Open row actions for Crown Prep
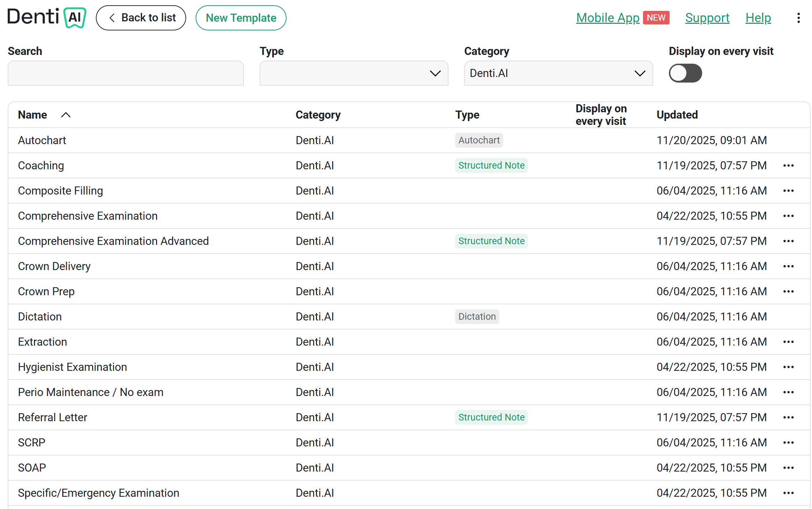Viewport: 812px width, 509px height. (x=788, y=291)
